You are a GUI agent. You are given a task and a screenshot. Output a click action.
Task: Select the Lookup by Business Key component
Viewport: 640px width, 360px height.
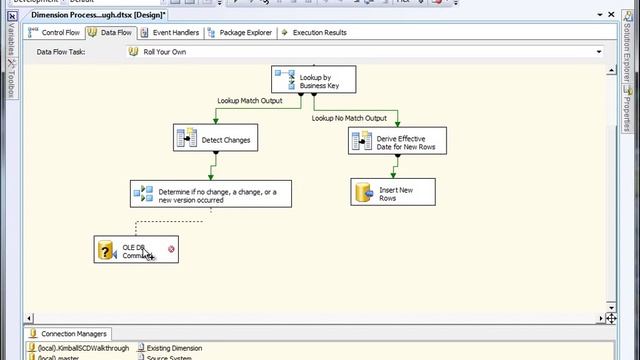click(x=313, y=79)
